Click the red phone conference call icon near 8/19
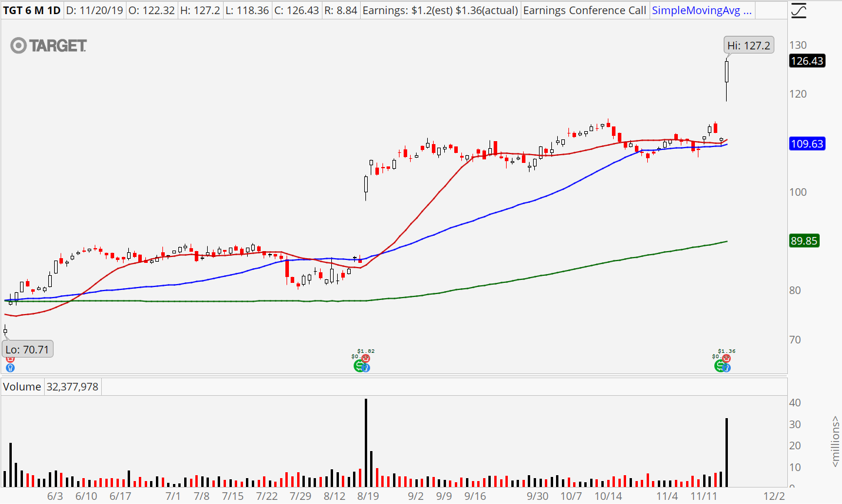Image resolution: width=842 pixels, height=504 pixels. click(366, 358)
